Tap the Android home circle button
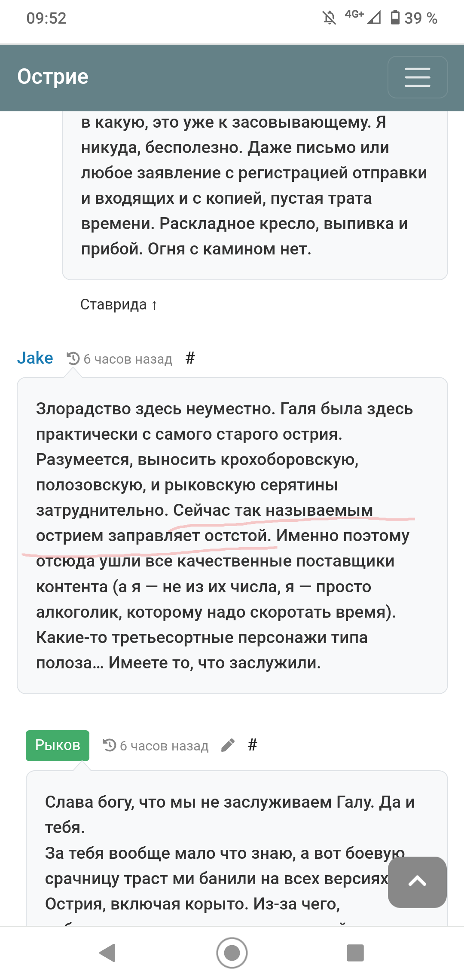 coord(232,953)
